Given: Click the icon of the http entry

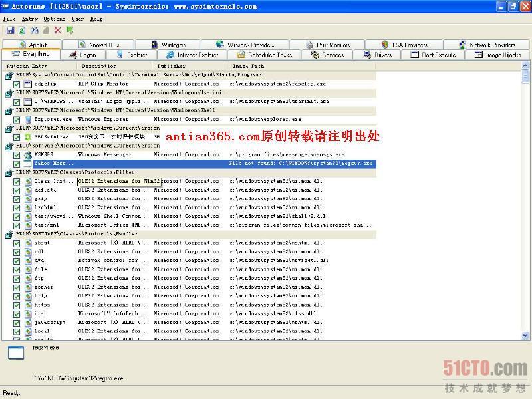Looking at the screenshot, I should click(x=28, y=296).
